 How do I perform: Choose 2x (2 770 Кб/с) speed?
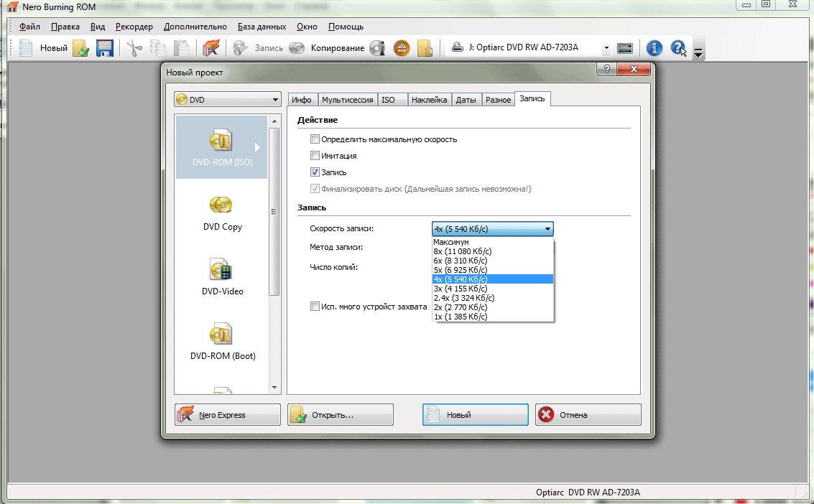pyautogui.click(x=493, y=307)
